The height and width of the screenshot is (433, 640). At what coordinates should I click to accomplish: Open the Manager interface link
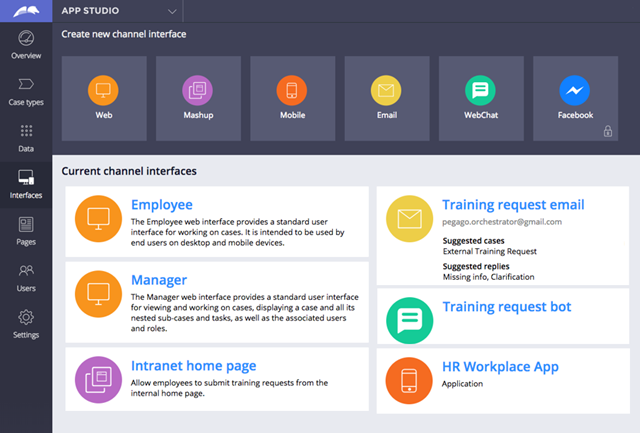point(158,280)
